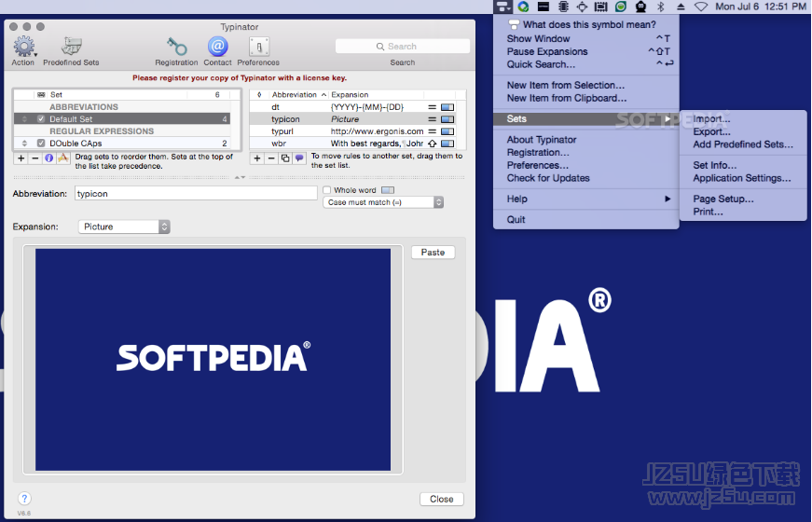812x522 pixels.
Task: Click the blue indicator in wbr row
Action: click(447, 144)
